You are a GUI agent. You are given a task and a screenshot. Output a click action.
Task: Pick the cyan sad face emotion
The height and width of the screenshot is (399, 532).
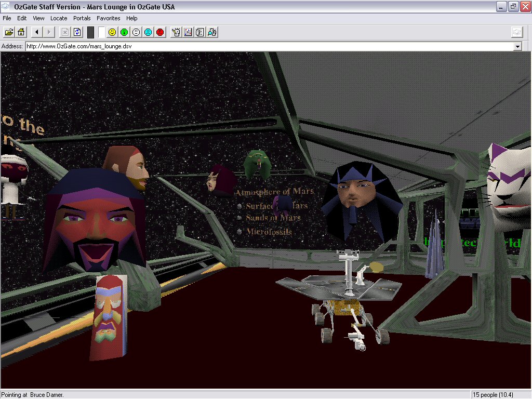[148, 32]
